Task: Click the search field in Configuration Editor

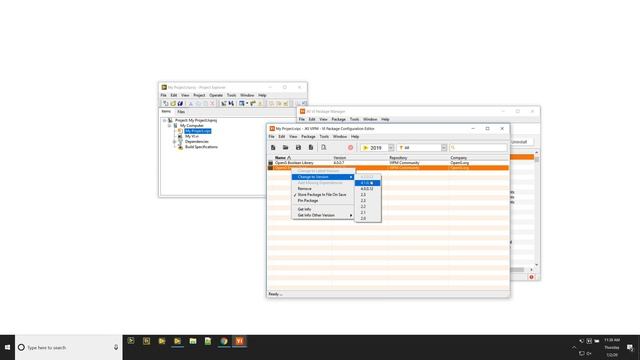Action: pos(478,148)
